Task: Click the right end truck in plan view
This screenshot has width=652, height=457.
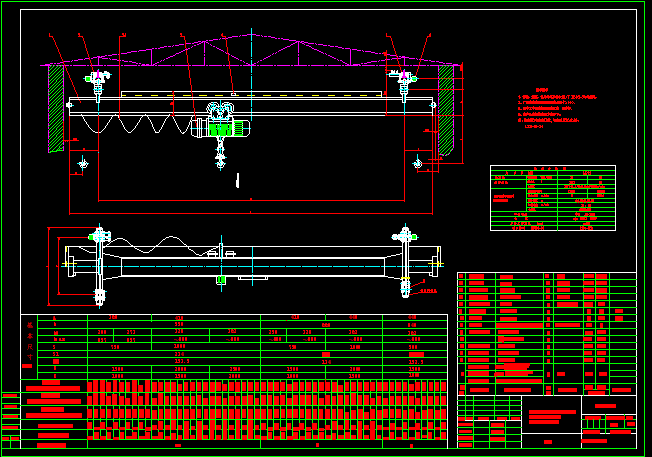Action: tap(404, 264)
